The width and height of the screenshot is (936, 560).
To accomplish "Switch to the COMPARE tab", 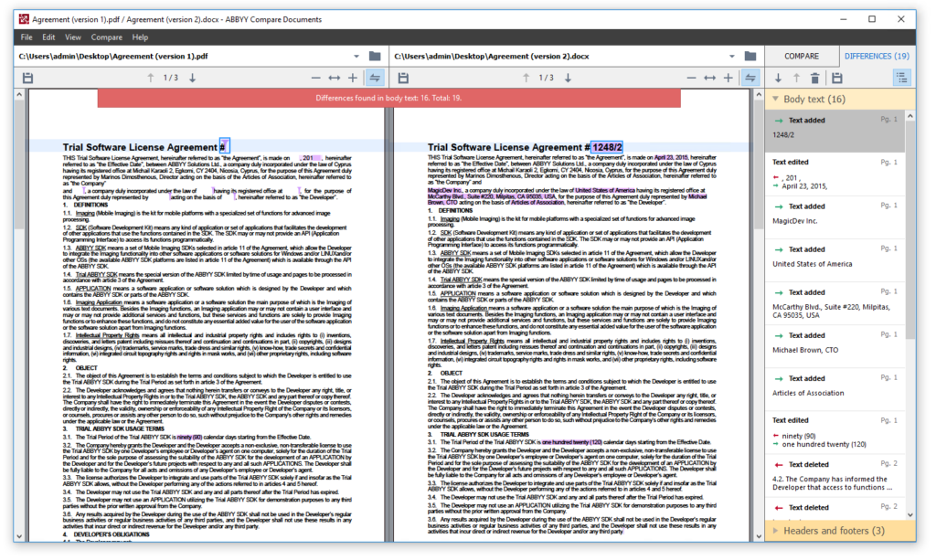I will pos(802,56).
